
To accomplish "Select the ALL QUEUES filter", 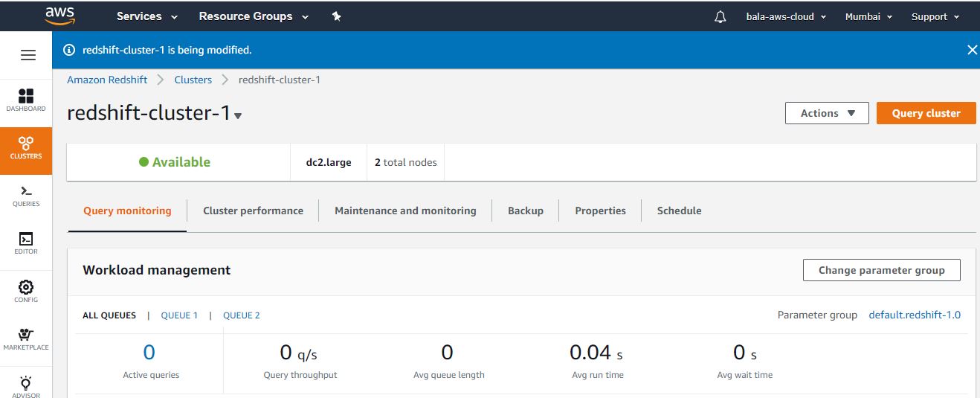I will click(x=109, y=315).
